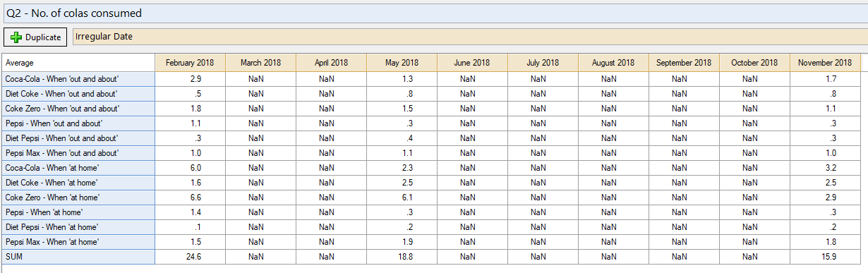Screen dimensions: 868x273
Task: Select the February 2018 column header
Action: coord(190,63)
